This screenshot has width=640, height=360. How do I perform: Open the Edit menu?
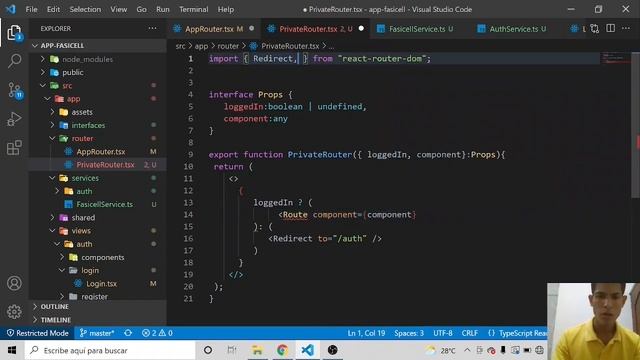pos(53,9)
